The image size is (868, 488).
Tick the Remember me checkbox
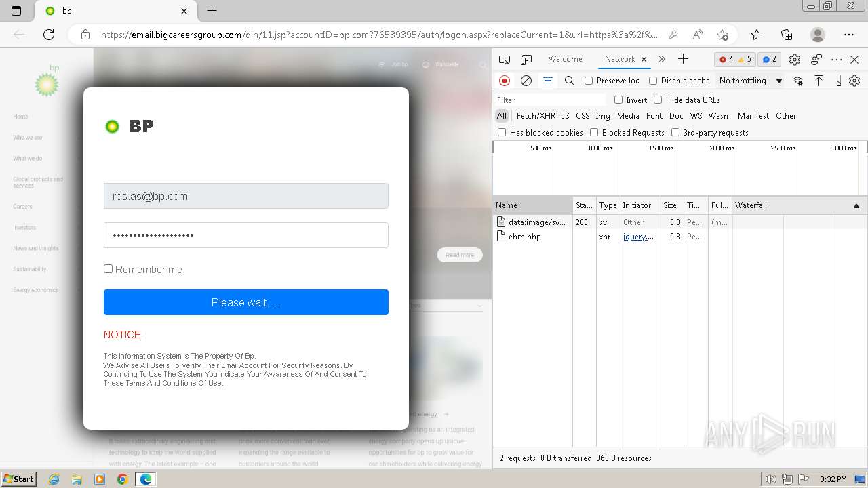tap(108, 269)
